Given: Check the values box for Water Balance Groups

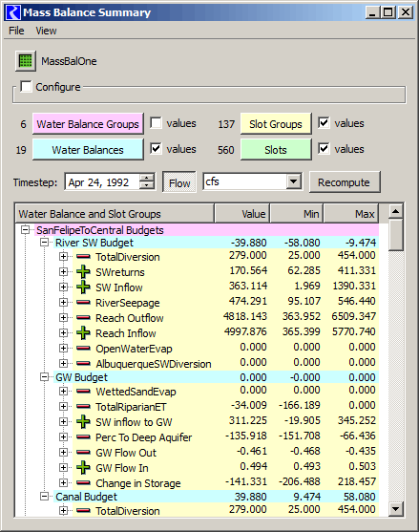Looking at the screenshot, I should [156, 123].
